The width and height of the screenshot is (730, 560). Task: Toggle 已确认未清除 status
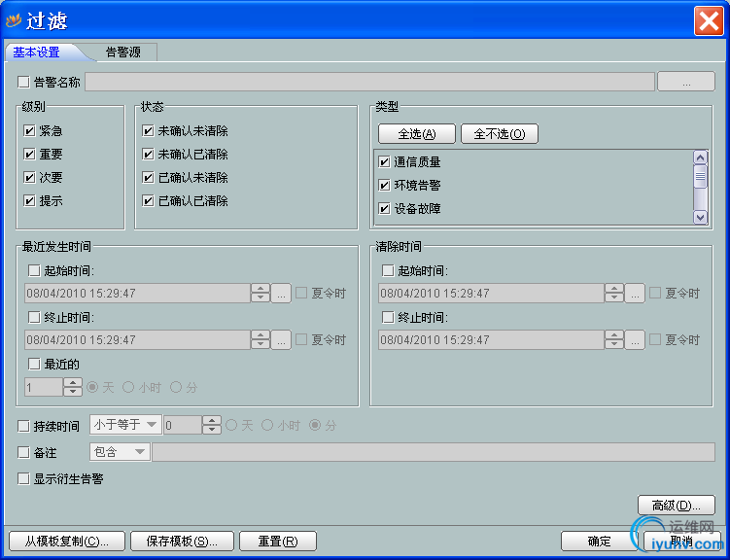[148, 177]
